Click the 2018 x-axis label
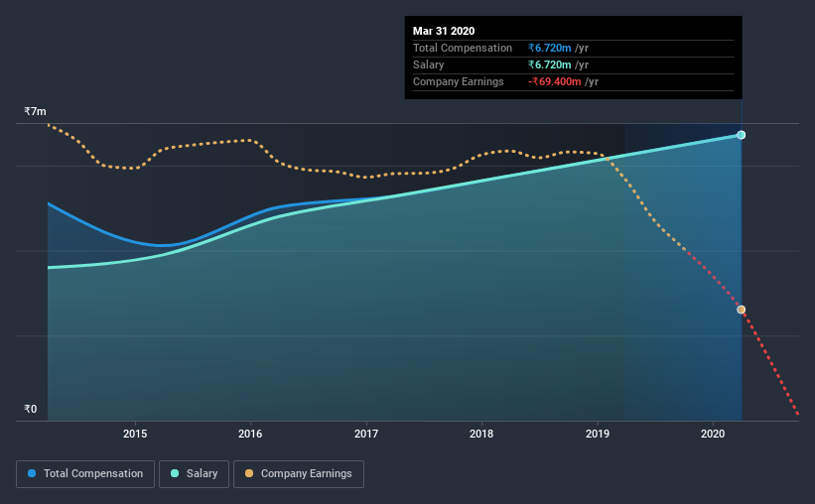815x504 pixels. tap(481, 434)
